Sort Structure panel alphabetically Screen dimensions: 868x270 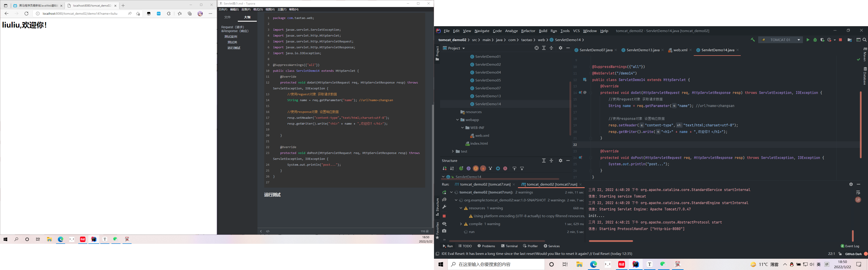coord(452,169)
